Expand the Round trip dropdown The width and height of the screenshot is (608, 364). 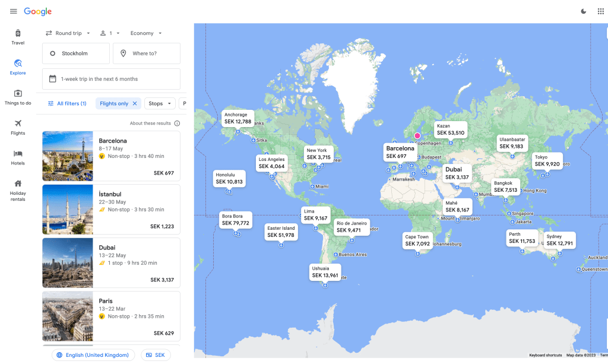point(68,33)
